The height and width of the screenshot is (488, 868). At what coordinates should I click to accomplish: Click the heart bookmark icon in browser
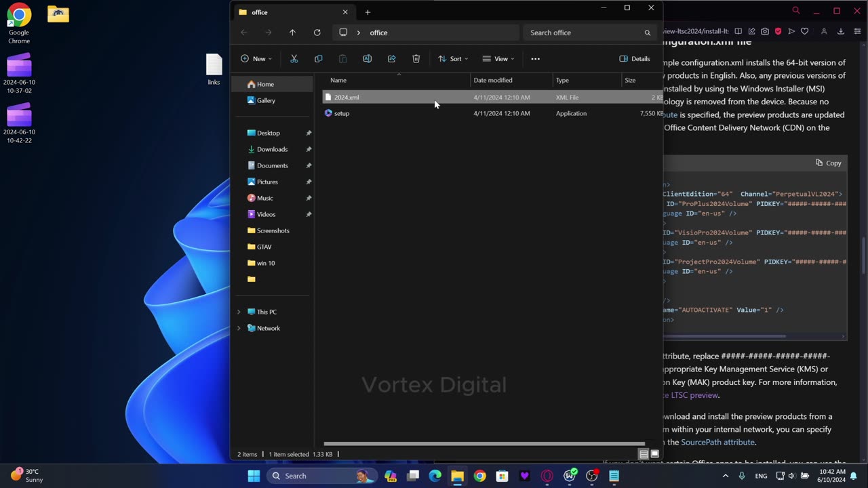[804, 31]
